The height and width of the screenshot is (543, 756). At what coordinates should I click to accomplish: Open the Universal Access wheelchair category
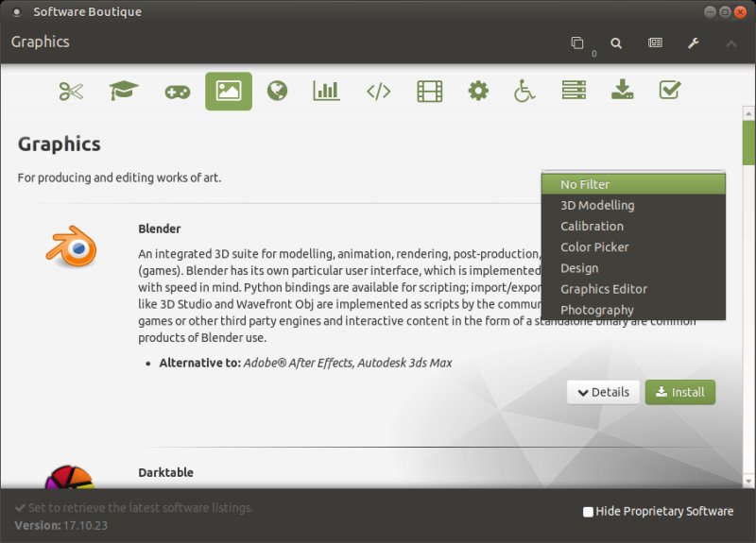tap(524, 91)
